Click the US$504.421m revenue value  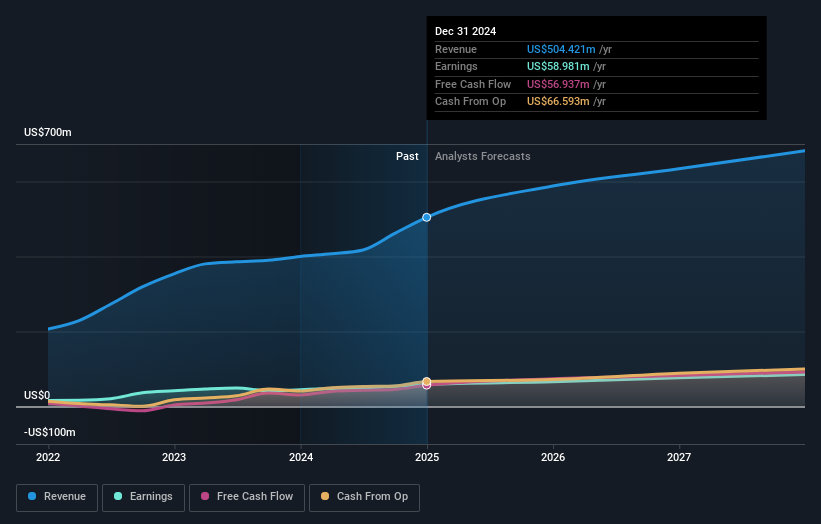pyautogui.click(x=561, y=49)
